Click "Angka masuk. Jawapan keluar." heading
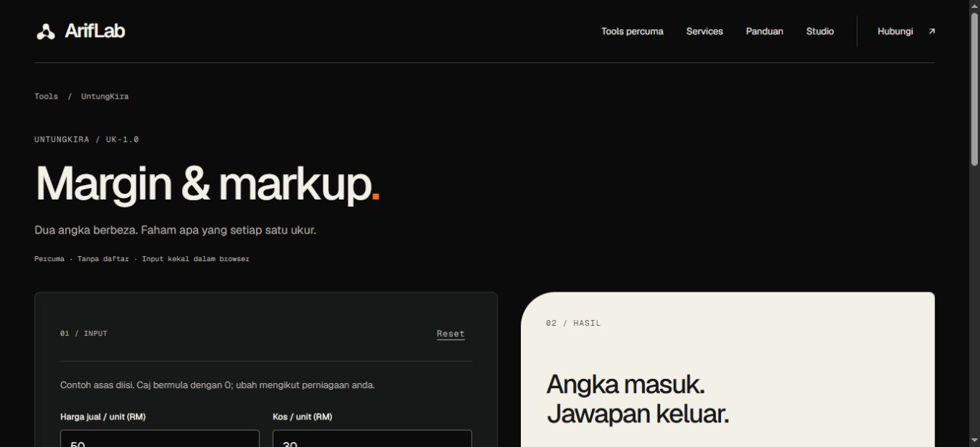This screenshot has height=447, width=980. click(x=638, y=399)
